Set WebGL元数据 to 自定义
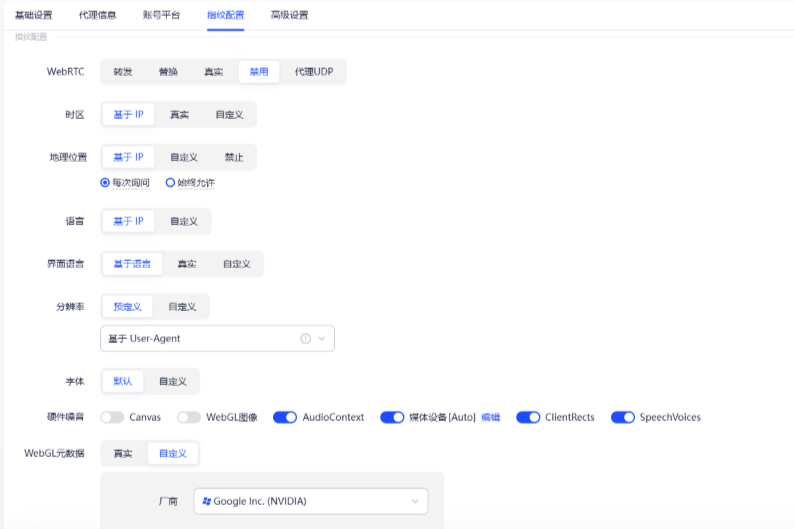Image resolution: width=794 pixels, height=529 pixels. [x=173, y=454]
